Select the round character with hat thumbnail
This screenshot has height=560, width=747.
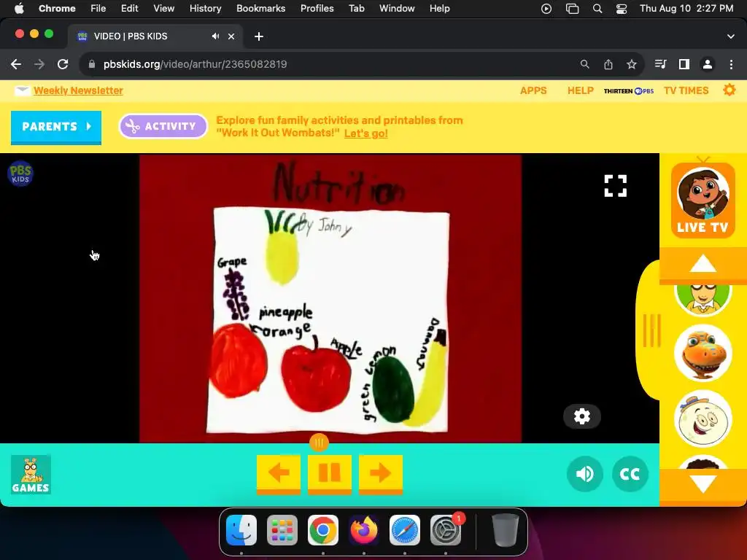click(703, 419)
